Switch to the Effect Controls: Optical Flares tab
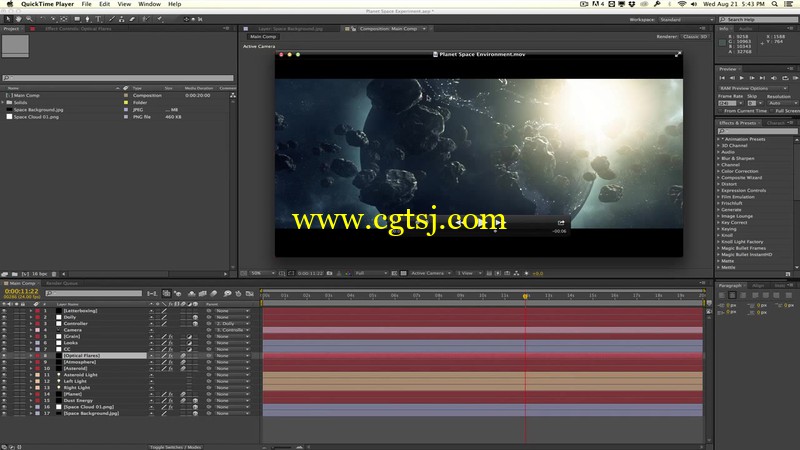This screenshot has width=800, height=450. pos(78,29)
